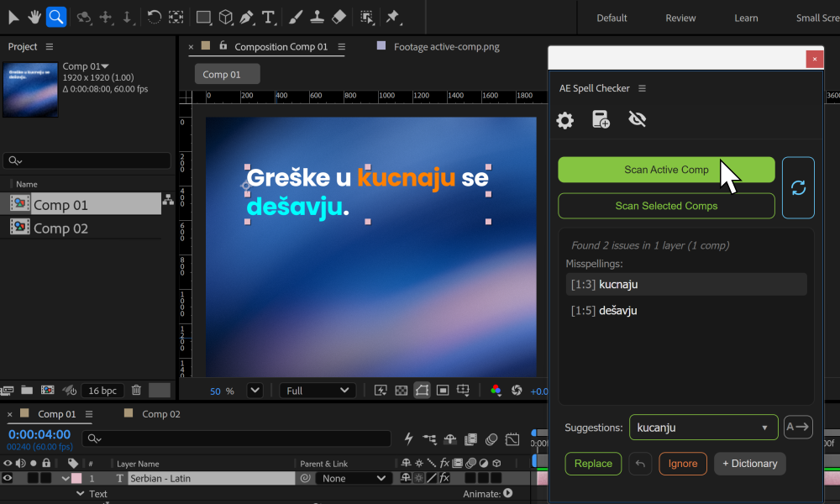Open Show Channel RGB color icon
840x504 pixels.
coord(496,391)
